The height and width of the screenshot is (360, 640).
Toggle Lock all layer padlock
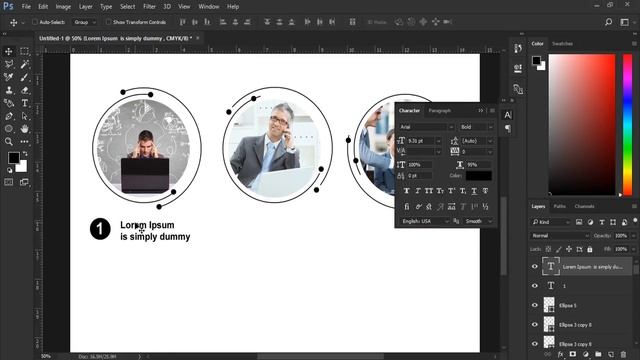589,249
